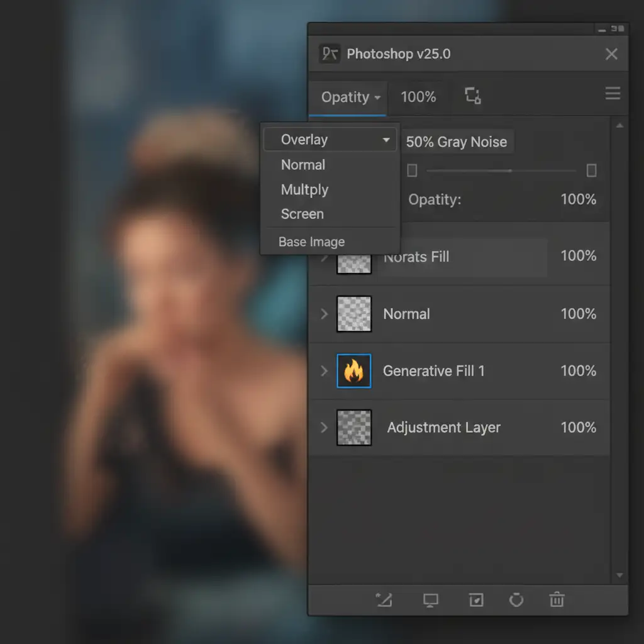Viewport: 644px width, 644px height.
Task: Expand the Adjustment Layer row
Action: (325, 428)
